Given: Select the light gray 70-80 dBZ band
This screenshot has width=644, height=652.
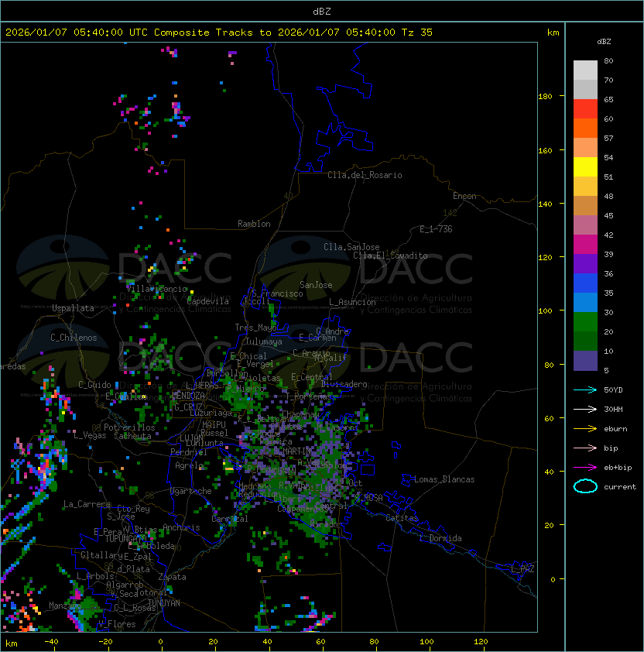Looking at the screenshot, I should point(585,70).
